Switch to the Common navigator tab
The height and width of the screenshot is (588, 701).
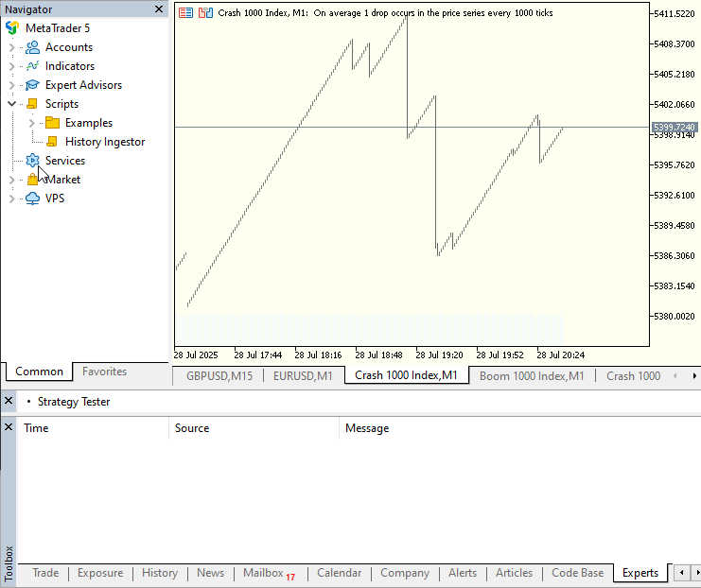(x=39, y=372)
